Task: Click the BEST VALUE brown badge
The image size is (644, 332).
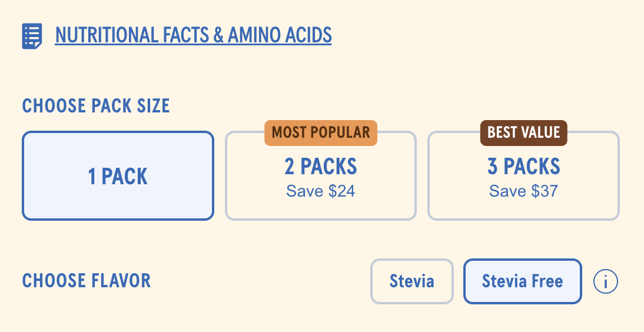Action: pyautogui.click(x=523, y=132)
